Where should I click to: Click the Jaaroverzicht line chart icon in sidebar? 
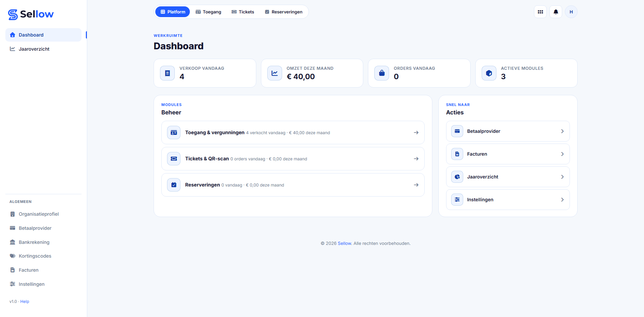(x=12, y=49)
